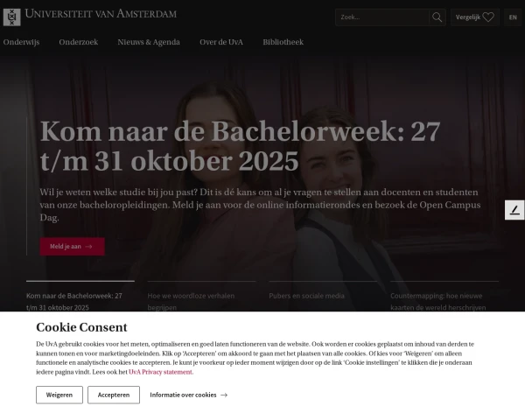
Task: Open the Over de UvA menu
Action: pos(221,42)
